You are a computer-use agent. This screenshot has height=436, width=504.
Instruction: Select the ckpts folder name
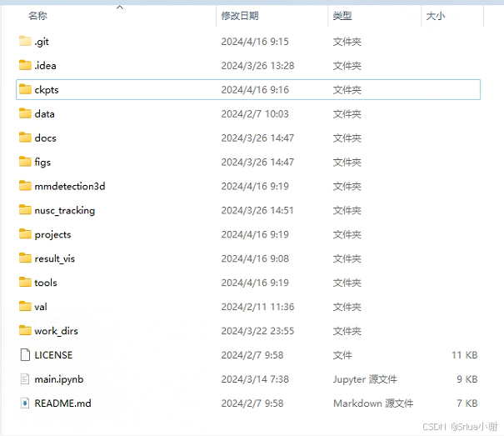point(47,90)
